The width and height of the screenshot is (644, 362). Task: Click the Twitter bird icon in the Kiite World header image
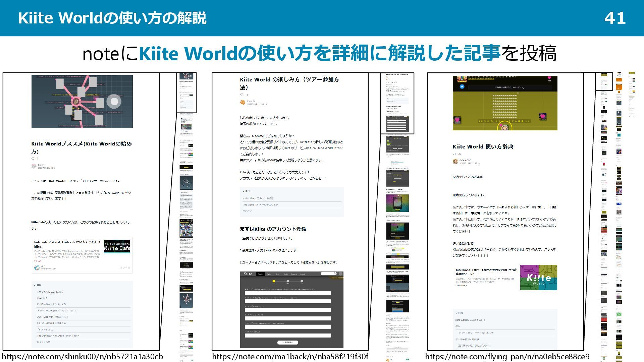point(462,86)
